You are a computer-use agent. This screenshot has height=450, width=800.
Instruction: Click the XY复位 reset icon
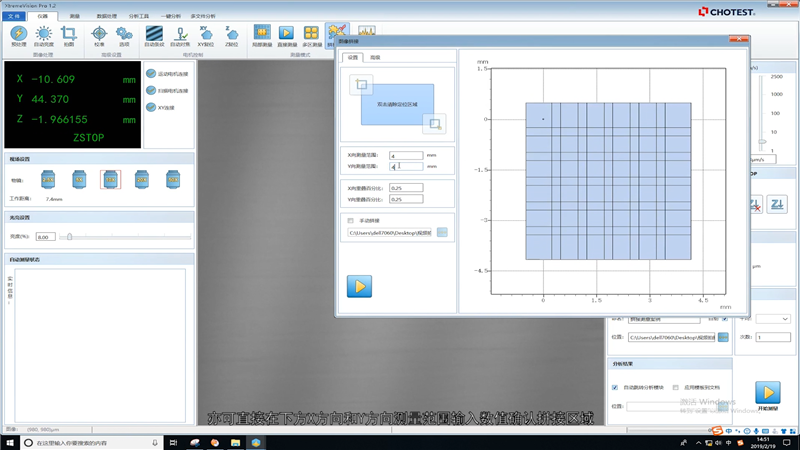pos(207,34)
